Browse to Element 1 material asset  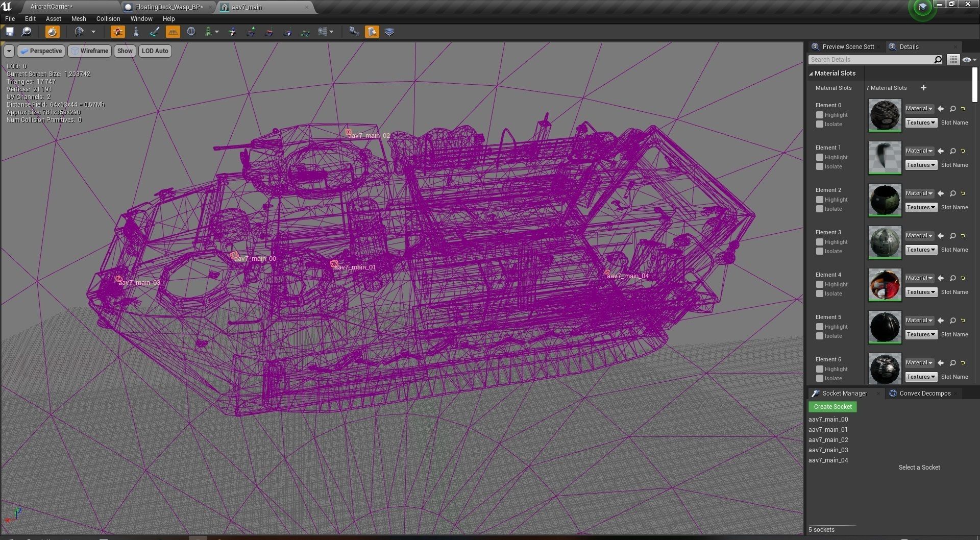(x=953, y=151)
